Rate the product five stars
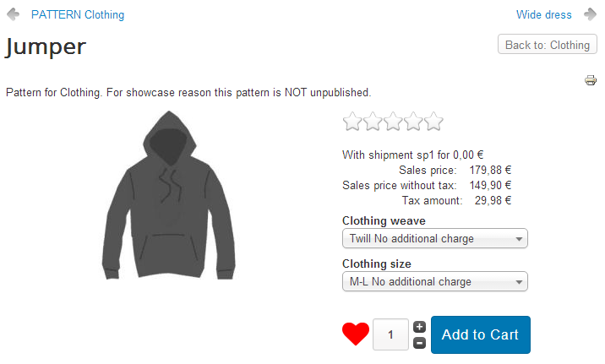Image resolution: width=605 pixels, height=364 pixels. [x=433, y=122]
